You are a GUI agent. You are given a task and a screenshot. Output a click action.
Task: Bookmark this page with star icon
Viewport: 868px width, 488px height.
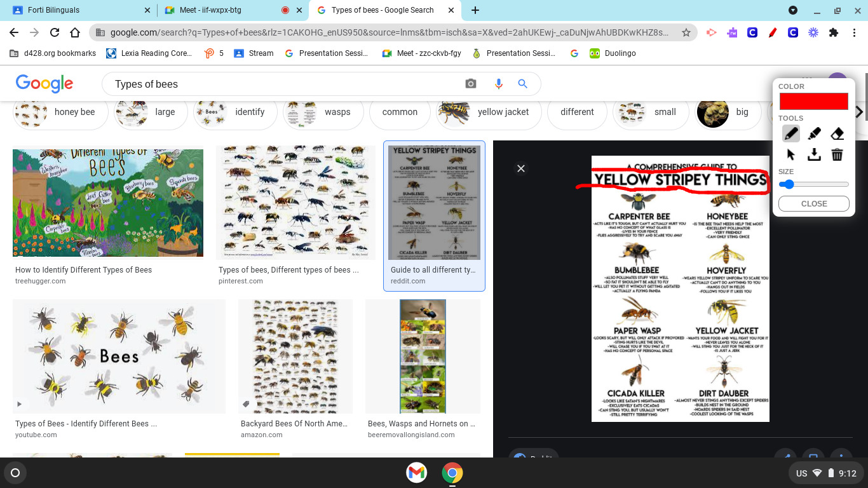point(686,32)
